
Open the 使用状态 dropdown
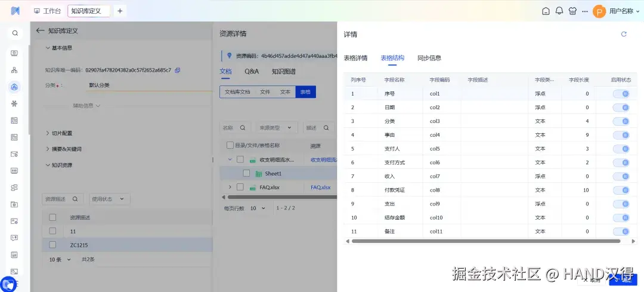click(110, 199)
